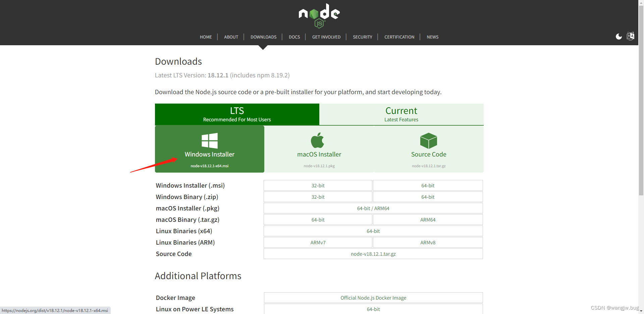Open the Official Node.js Docker Image link
644x314 pixels.
[373, 298]
